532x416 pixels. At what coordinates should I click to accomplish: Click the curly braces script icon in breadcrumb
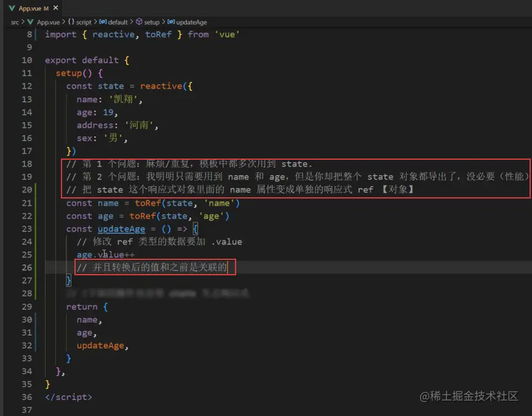[x=71, y=22]
